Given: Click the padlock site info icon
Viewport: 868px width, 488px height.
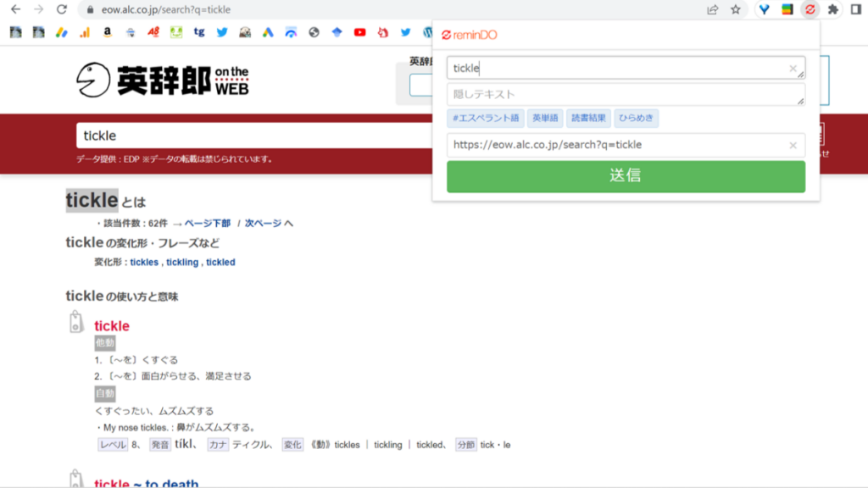Looking at the screenshot, I should (90, 9).
